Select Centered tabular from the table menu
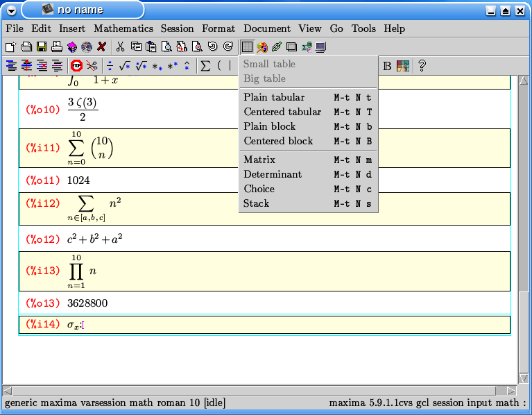Image resolution: width=532 pixels, height=415 pixels. pyautogui.click(x=308, y=112)
